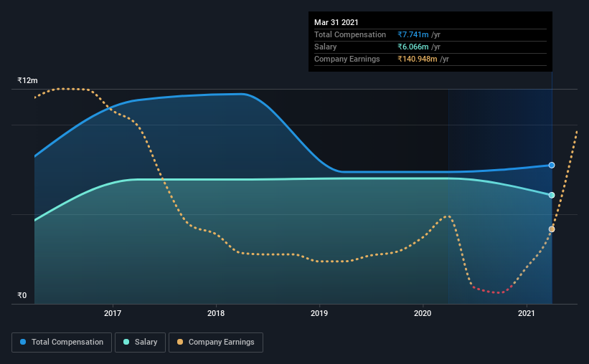Click the teal dot in Salary legend

coord(126,342)
